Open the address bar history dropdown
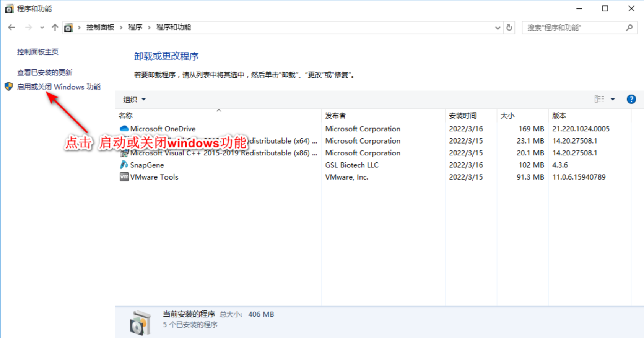The height and width of the screenshot is (338, 644). click(x=498, y=28)
